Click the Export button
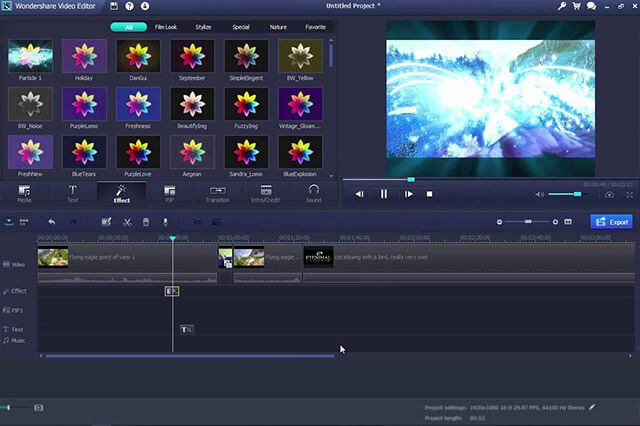 pos(611,222)
